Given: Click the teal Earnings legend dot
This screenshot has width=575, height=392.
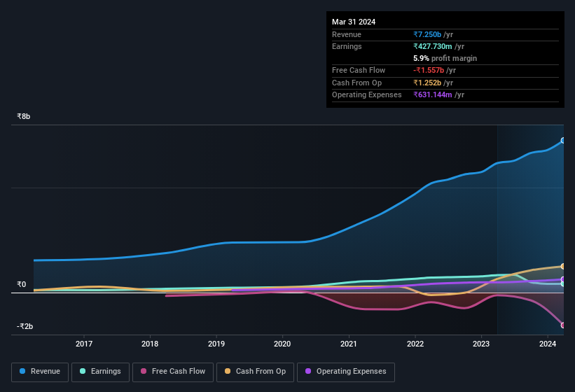Looking at the screenshot, I should (83, 372).
